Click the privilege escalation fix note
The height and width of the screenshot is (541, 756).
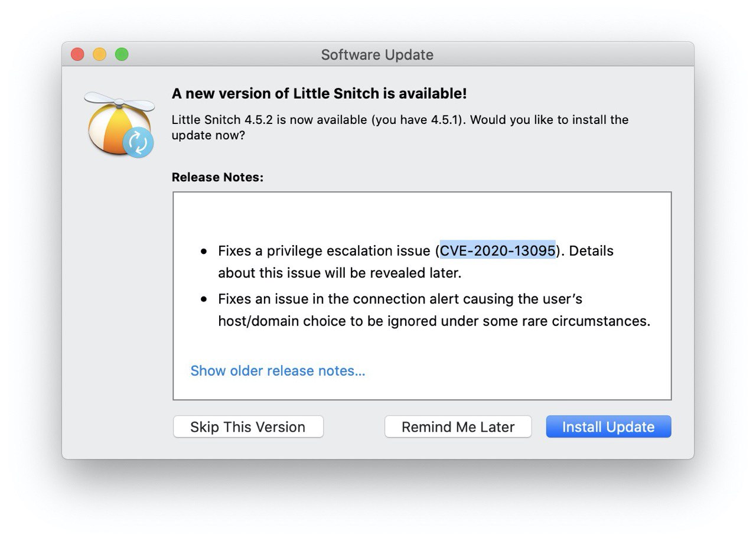pos(416,262)
